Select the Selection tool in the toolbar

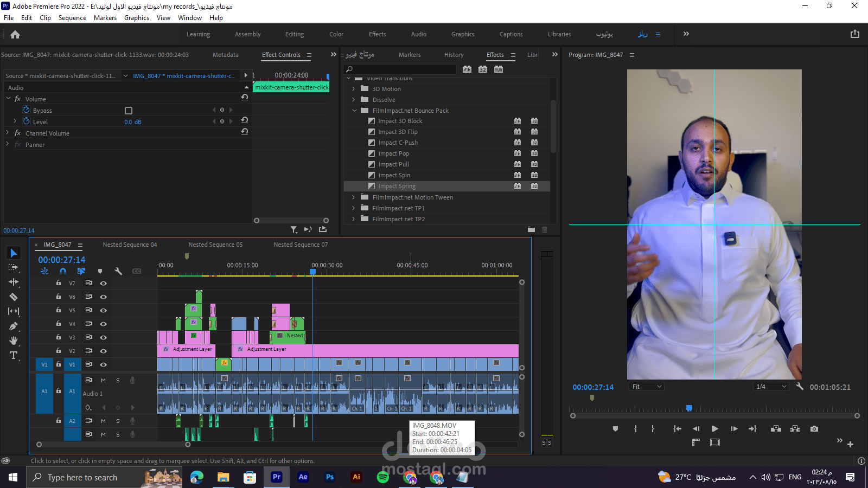[14, 253]
